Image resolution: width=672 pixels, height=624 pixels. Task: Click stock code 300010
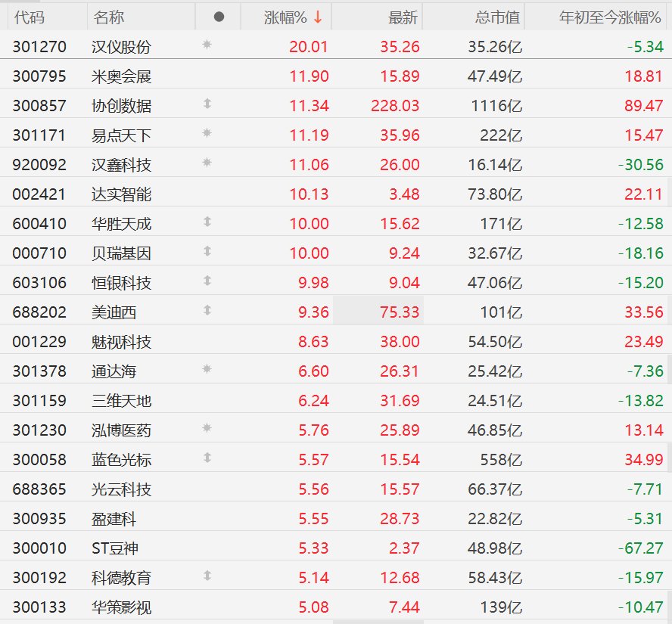pyautogui.click(x=39, y=548)
